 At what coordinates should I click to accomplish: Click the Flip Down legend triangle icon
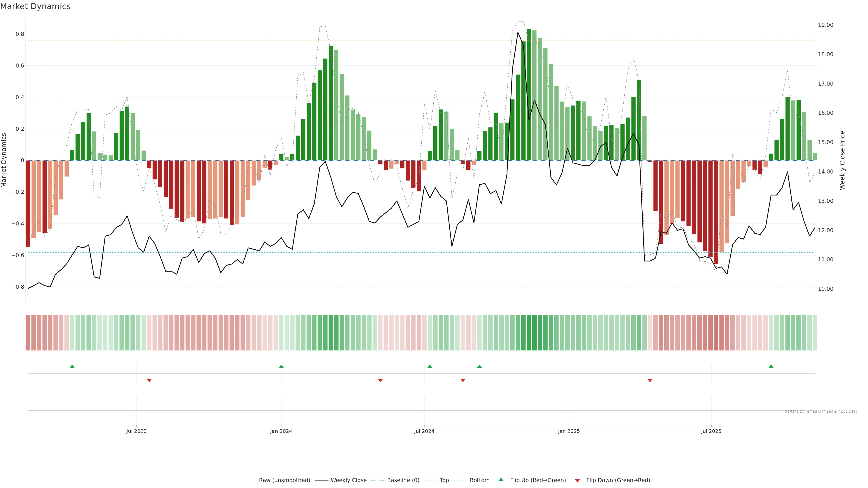point(578,480)
